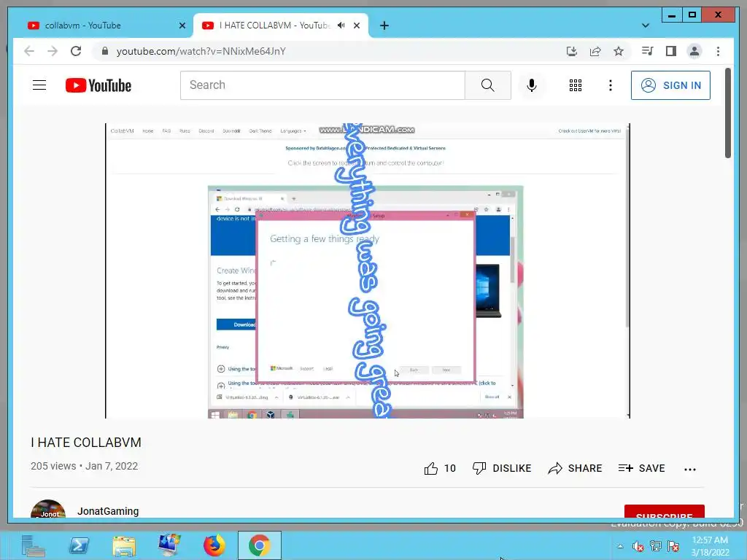The height and width of the screenshot is (560, 747).
Task: Subscribe to JonatGaming channel
Action: pyautogui.click(x=664, y=511)
